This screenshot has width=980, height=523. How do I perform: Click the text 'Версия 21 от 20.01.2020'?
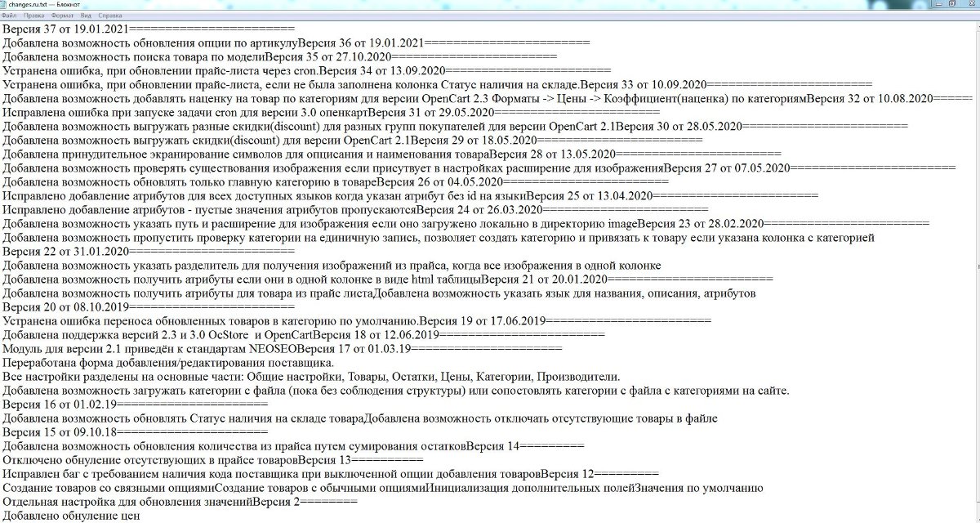click(545, 279)
